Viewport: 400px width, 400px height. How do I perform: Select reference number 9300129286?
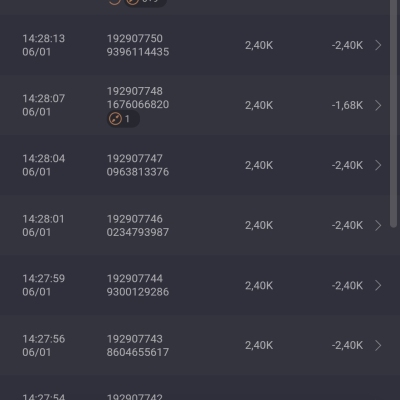(x=138, y=292)
